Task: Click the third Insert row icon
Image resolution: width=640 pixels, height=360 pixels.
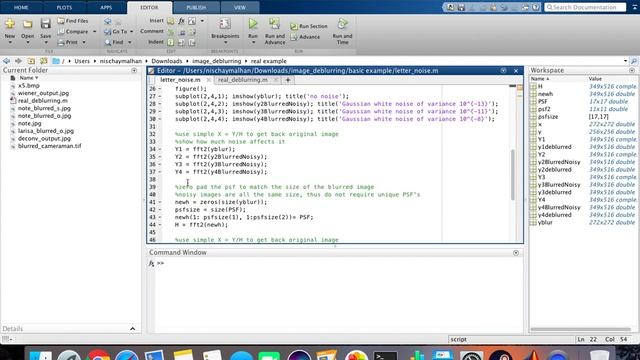Action: pos(192,21)
